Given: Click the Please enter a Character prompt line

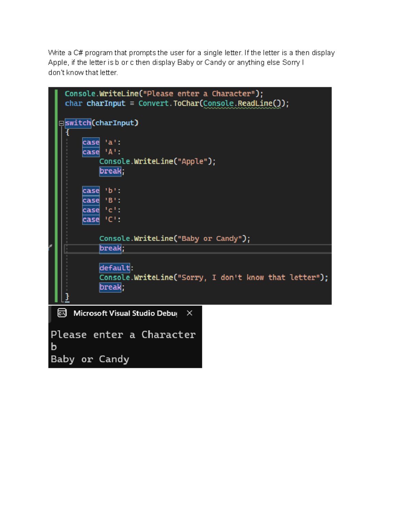Looking at the screenshot, I should point(123,334).
